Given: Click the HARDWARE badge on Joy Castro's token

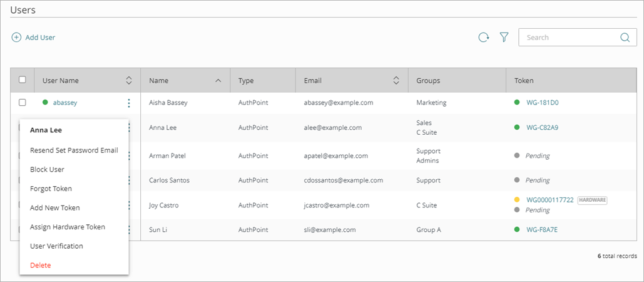Looking at the screenshot, I should (592, 200).
